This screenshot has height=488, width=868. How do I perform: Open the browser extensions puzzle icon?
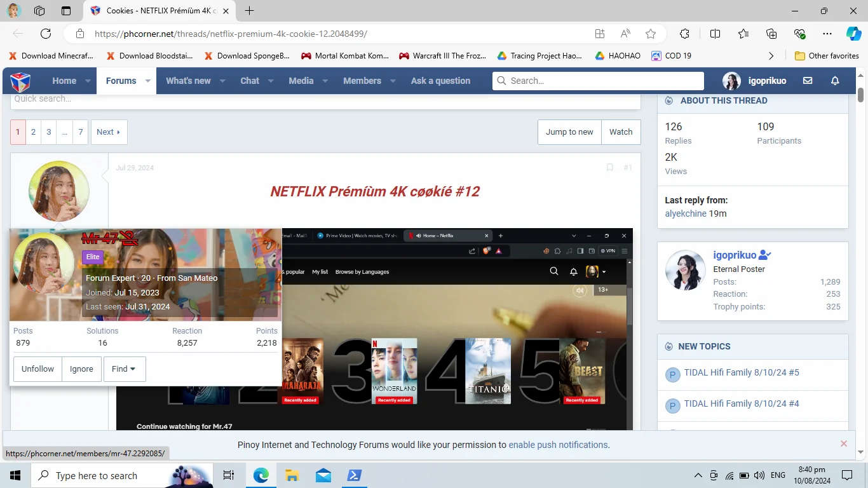(684, 34)
